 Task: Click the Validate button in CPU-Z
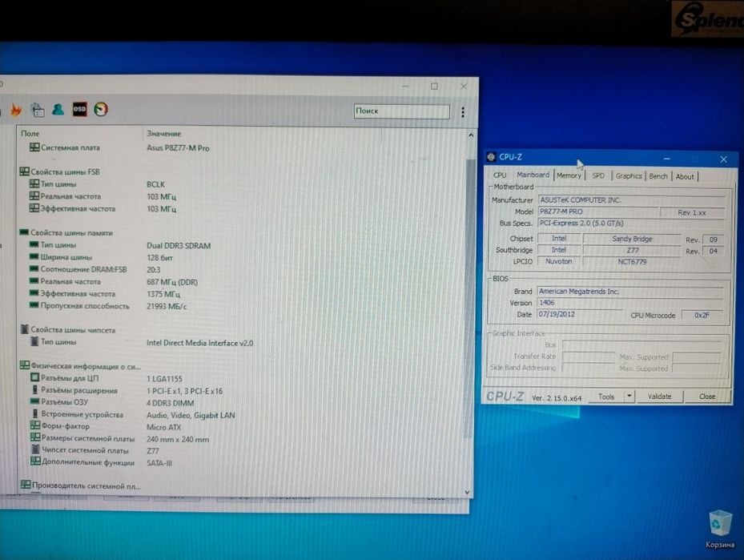(x=660, y=397)
